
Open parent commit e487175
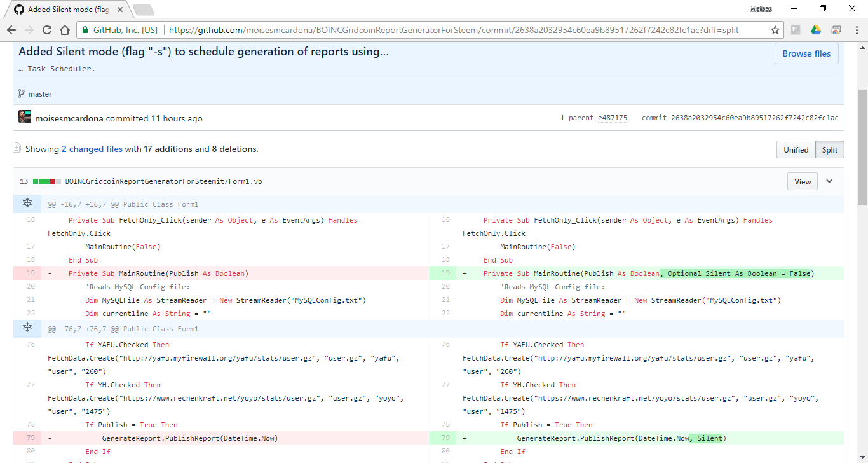tap(612, 118)
